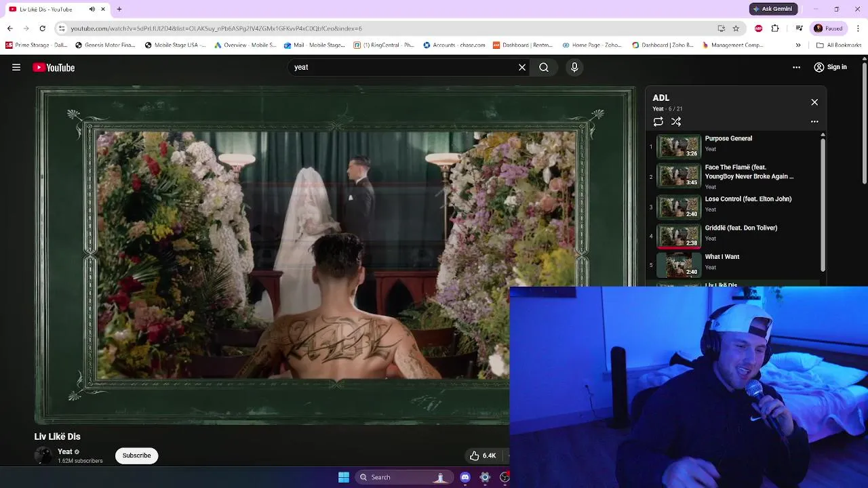Image resolution: width=868 pixels, height=488 pixels.
Task: Close the ADL playlist panel
Action: coord(814,102)
